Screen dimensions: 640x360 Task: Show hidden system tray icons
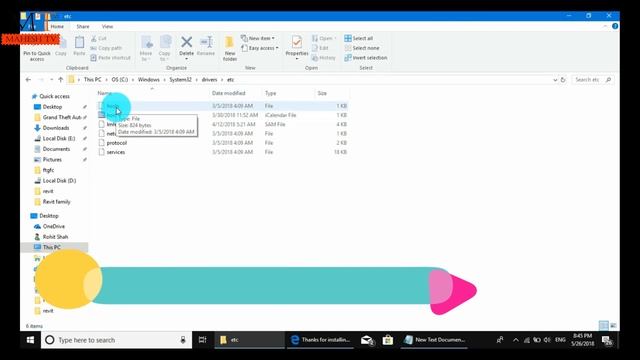point(516,340)
